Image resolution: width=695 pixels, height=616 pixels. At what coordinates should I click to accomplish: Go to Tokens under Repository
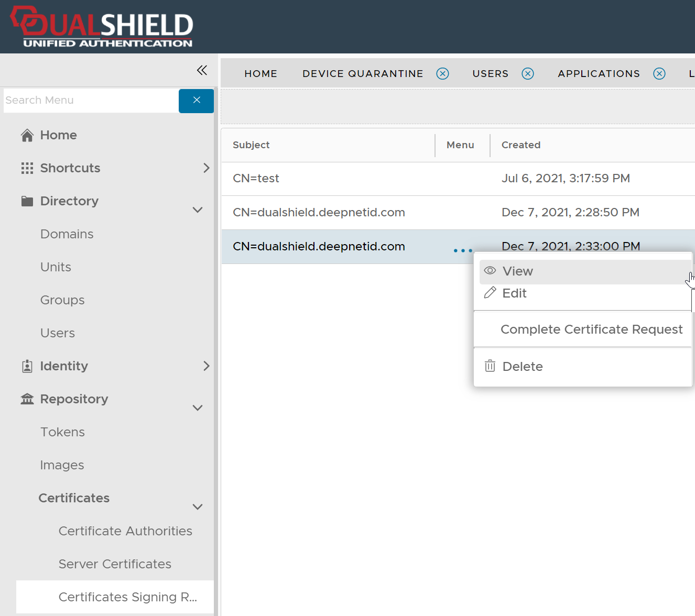tap(62, 432)
